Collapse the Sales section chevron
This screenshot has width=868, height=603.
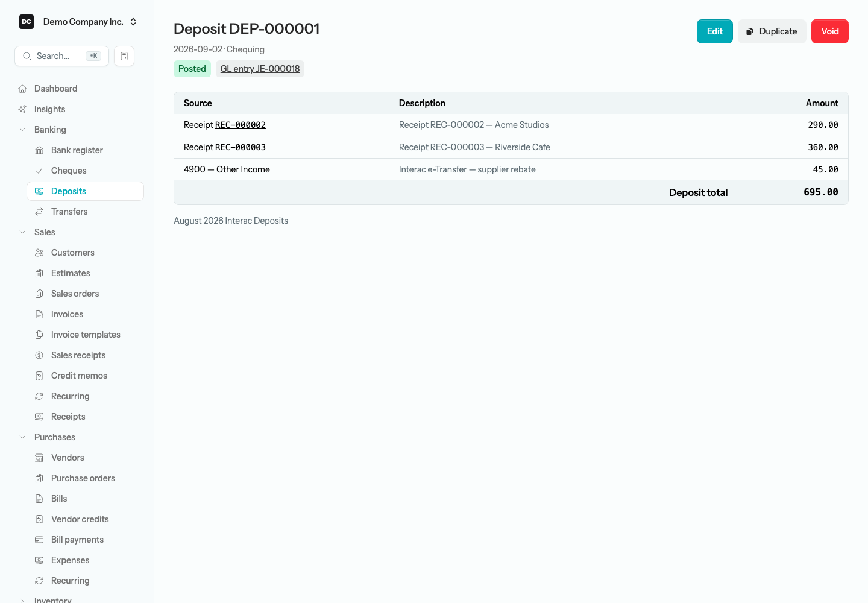22,232
